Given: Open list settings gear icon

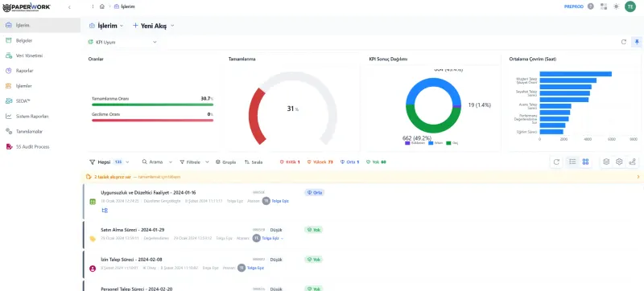Looking at the screenshot, I should pos(619,162).
